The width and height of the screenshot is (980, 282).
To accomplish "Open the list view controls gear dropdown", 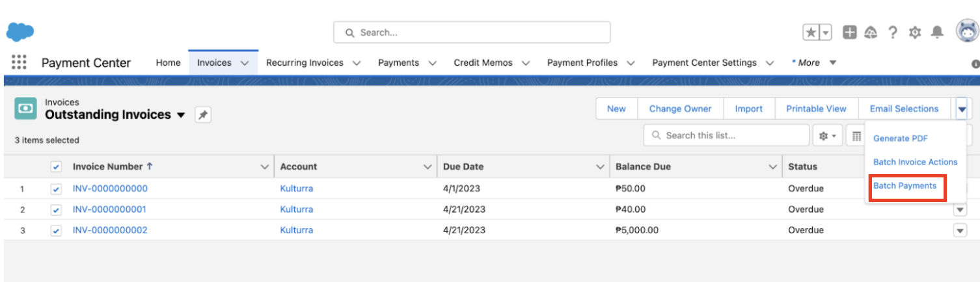I will click(827, 136).
